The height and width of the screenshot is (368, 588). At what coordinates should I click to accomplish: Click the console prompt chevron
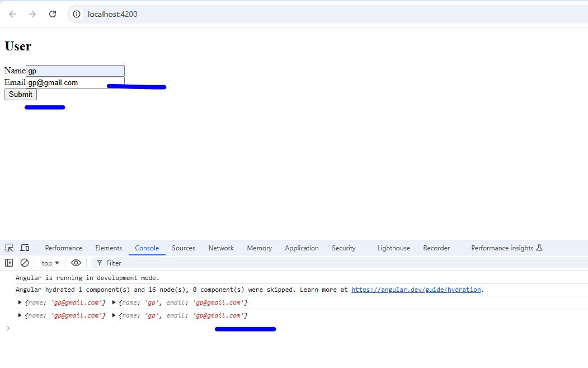click(8, 328)
